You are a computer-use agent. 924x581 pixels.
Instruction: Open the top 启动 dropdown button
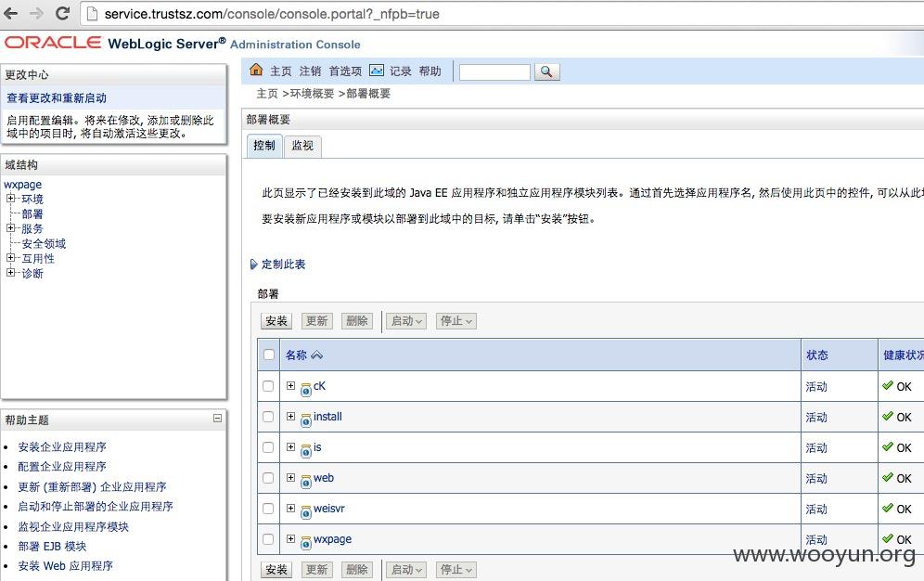(x=406, y=321)
